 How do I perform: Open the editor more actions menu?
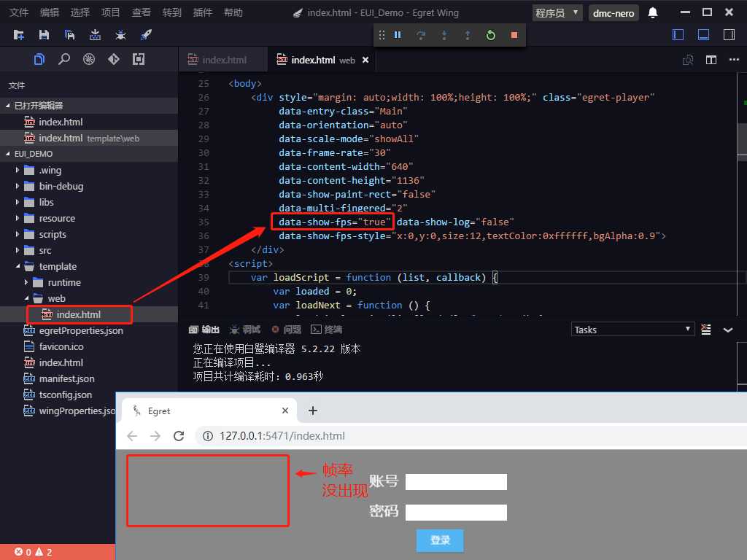pyautogui.click(x=734, y=60)
